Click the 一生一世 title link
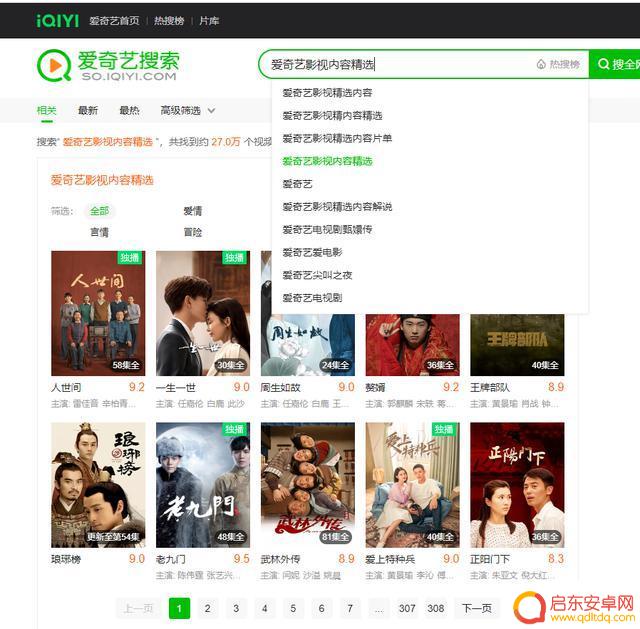The height and width of the screenshot is (629, 640). pyautogui.click(x=176, y=387)
